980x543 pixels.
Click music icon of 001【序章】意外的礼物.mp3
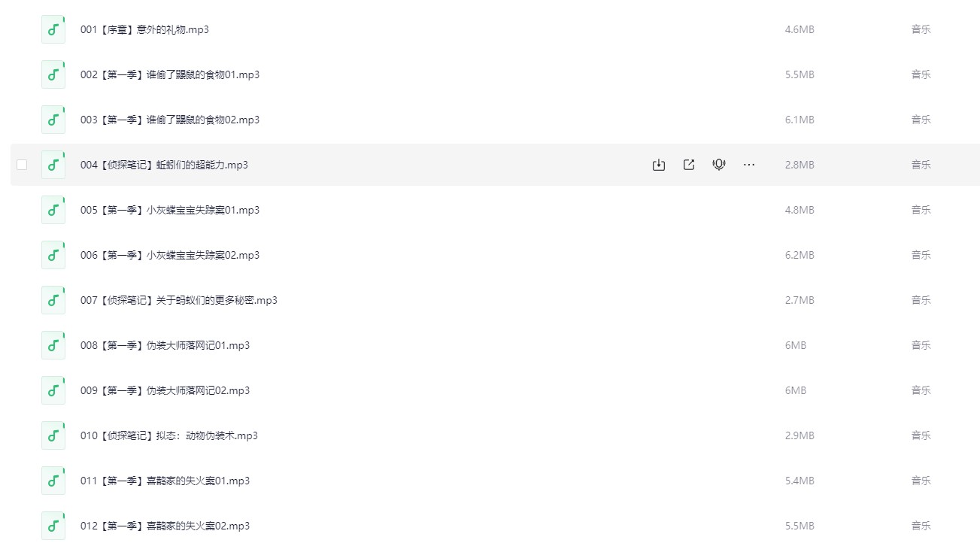[53, 29]
